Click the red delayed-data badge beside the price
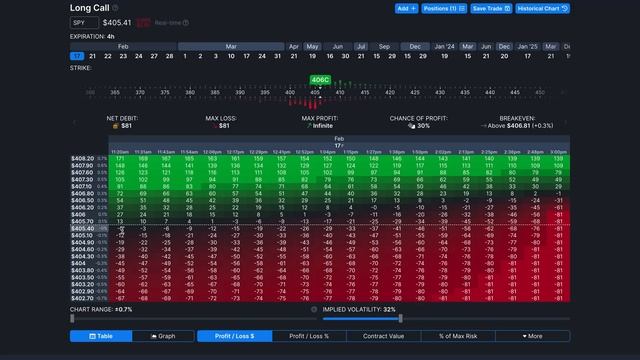The height and width of the screenshot is (360, 640). (143, 23)
